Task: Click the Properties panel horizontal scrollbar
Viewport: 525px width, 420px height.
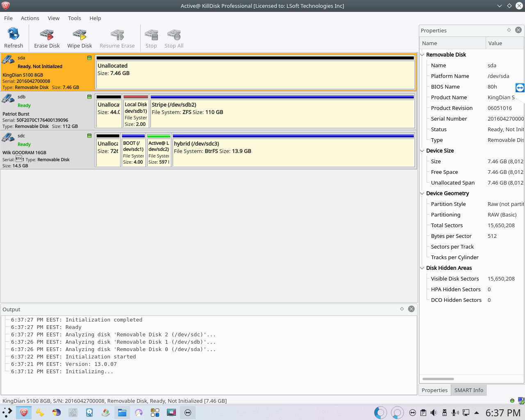Action: [438, 379]
